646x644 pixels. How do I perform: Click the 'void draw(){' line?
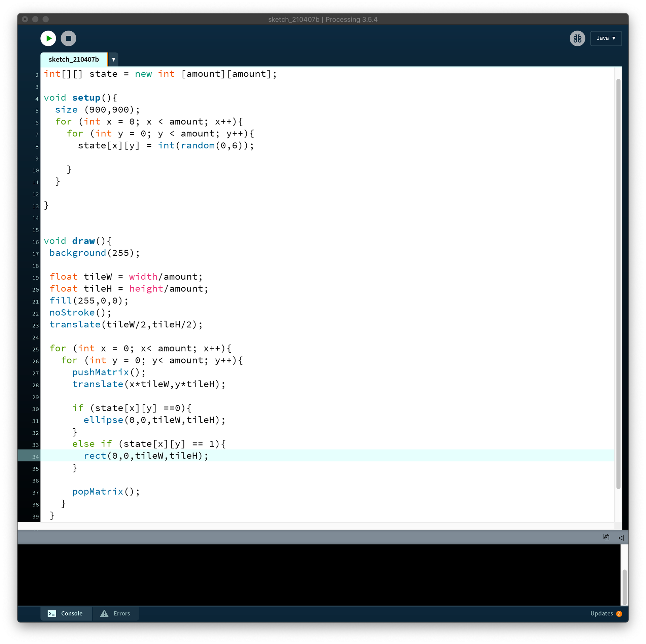tap(78, 241)
